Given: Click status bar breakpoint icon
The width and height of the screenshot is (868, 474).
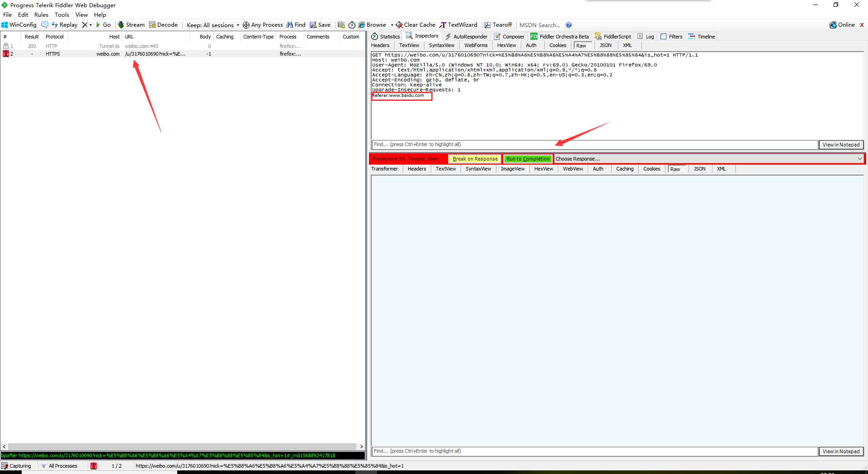Looking at the screenshot, I should pos(94,466).
